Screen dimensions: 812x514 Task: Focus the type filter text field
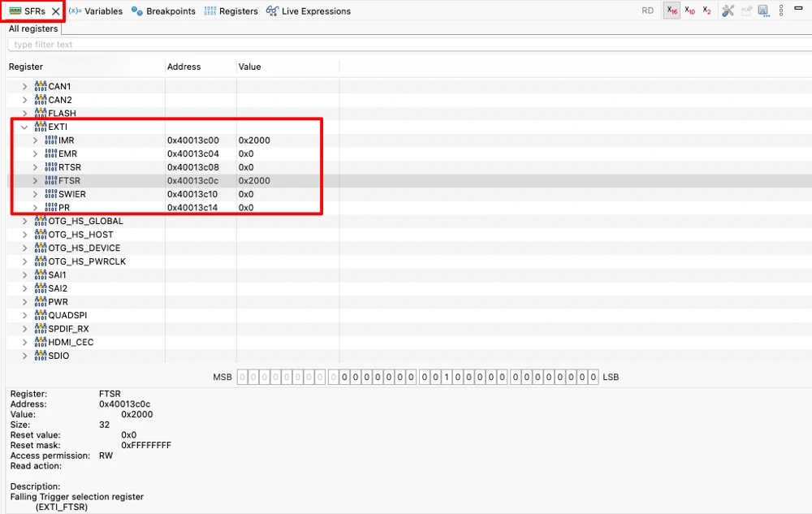(x=409, y=45)
